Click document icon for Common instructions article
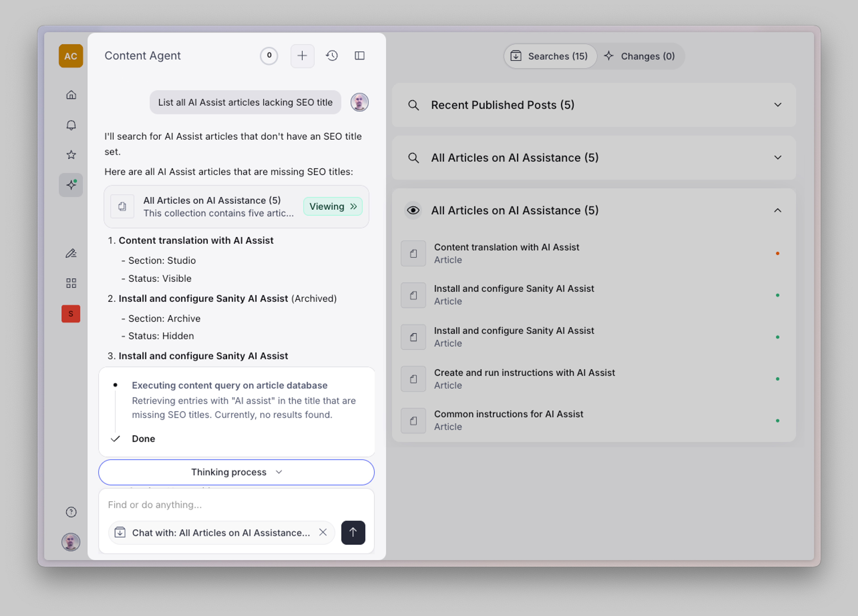The width and height of the screenshot is (858, 616). pyautogui.click(x=414, y=421)
